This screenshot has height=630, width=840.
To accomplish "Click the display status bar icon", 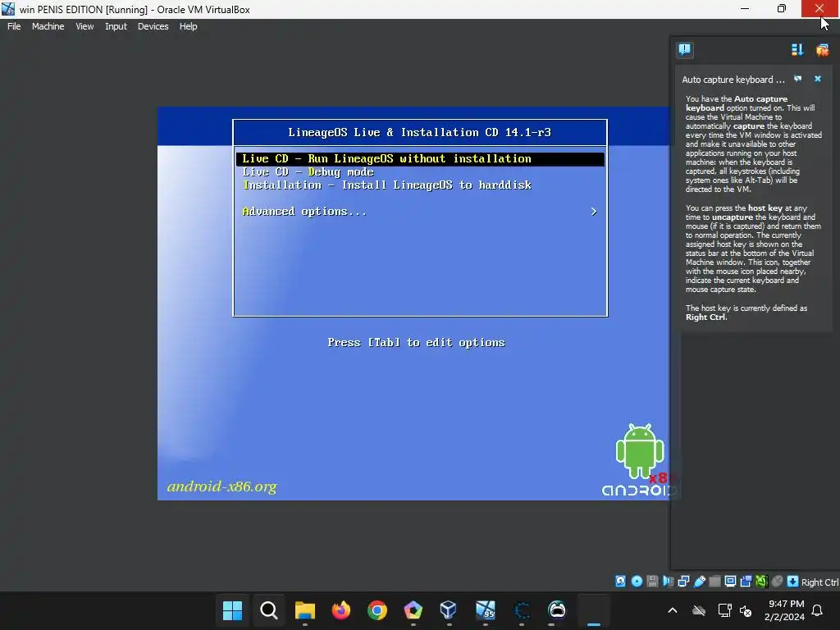I will tap(730, 582).
